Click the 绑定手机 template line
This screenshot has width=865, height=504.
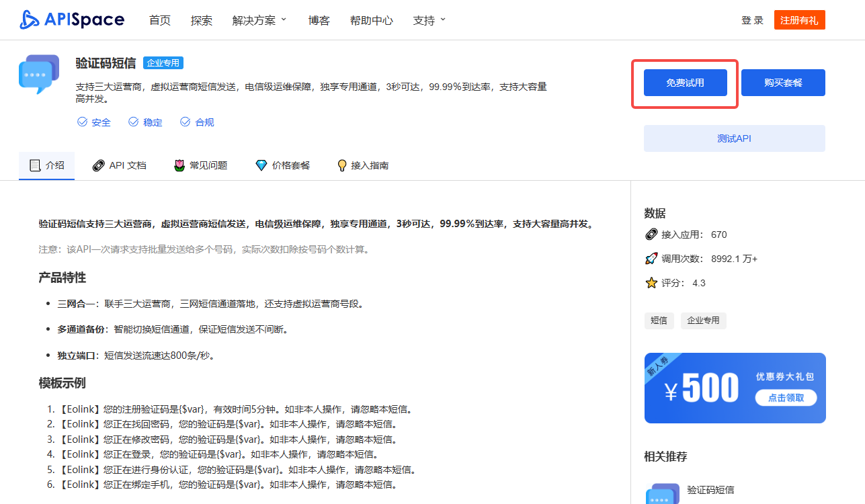pyautogui.click(x=228, y=485)
